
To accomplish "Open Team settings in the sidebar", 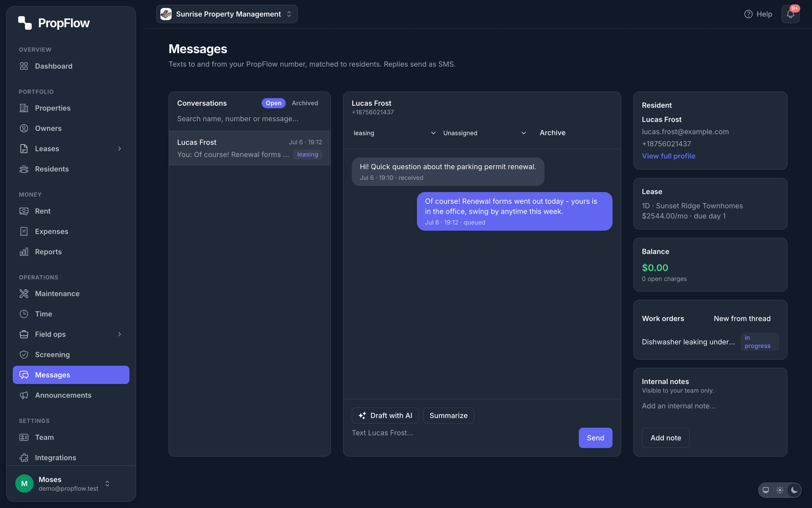I will click(x=71, y=437).
